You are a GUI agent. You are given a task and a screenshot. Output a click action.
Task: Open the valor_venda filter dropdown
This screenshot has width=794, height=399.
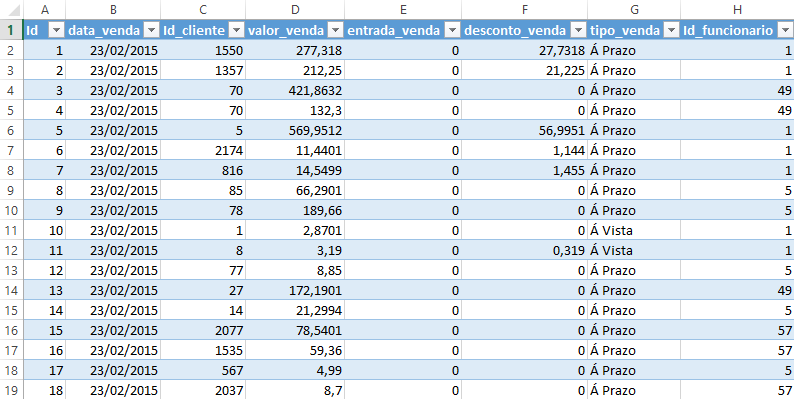coord(335,31)
